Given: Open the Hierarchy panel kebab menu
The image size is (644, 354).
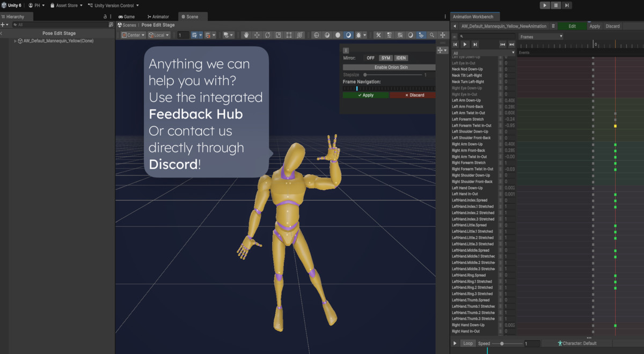Looking at the screenshot, I should (111, 17).
